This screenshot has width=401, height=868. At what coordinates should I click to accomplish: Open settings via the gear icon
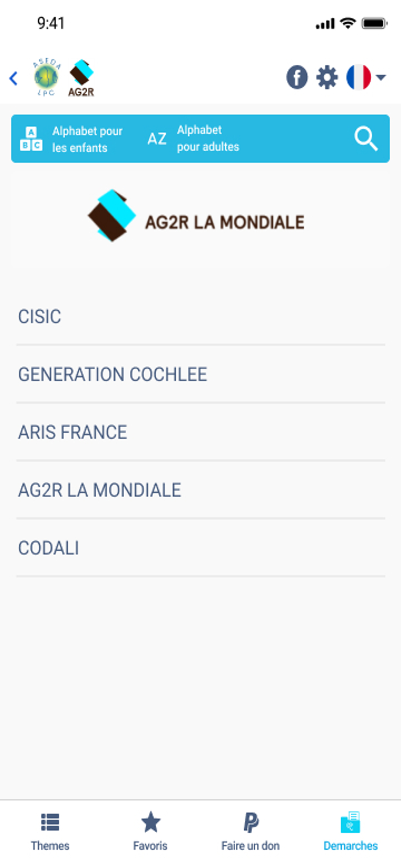coord(327,77)
